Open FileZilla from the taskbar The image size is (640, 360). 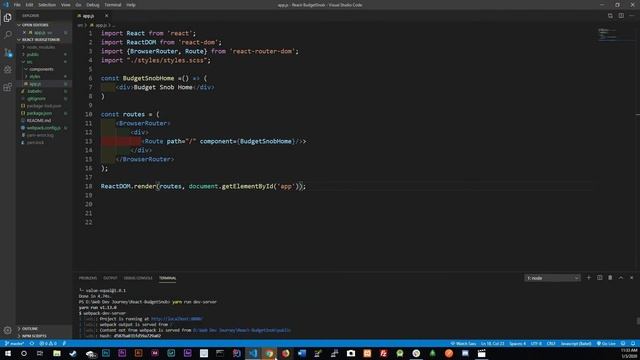click(383, 353)
